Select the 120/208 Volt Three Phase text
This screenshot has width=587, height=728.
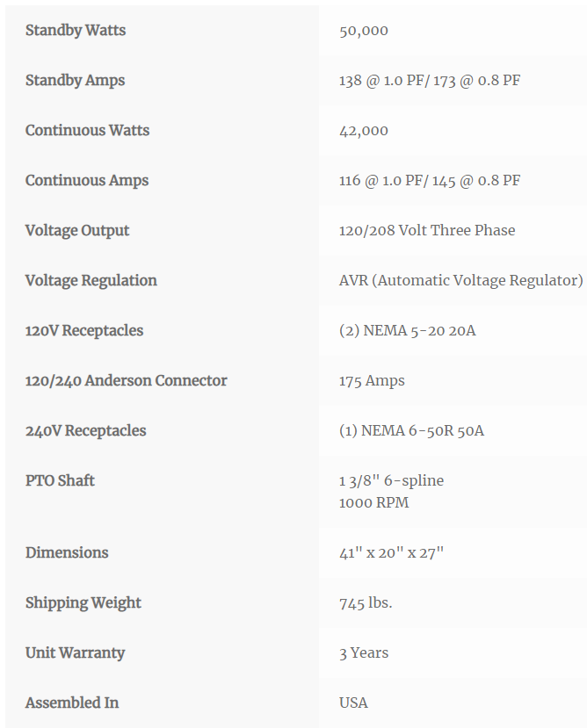427,230
